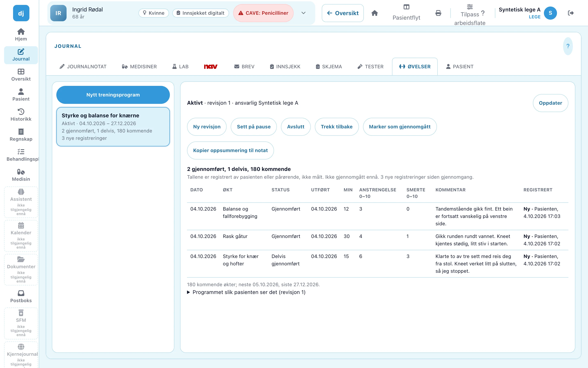The height and width of the screenshot is (368, 588).
Task: Click the logout icon
Action: (x=571, y=13)
